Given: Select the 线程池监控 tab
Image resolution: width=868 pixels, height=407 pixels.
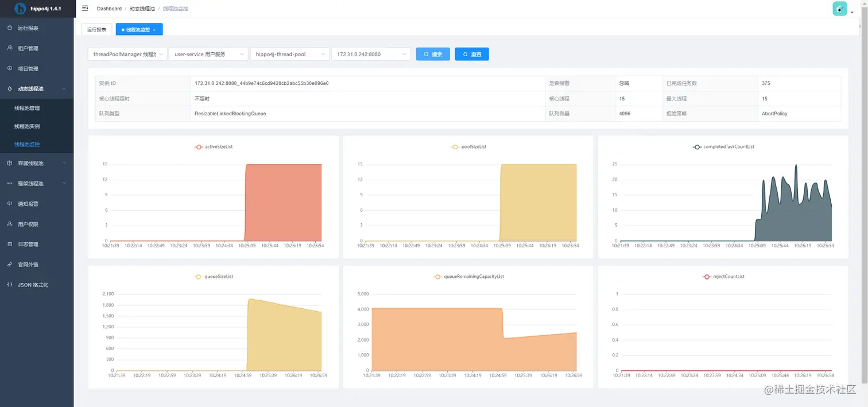Looking at the screenshot, I should 138,29.
